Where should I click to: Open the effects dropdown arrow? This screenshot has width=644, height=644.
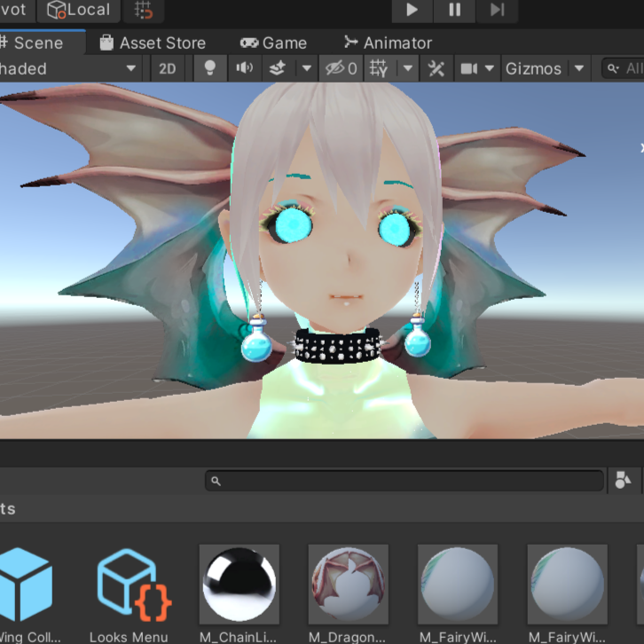(x=306, y=68)
